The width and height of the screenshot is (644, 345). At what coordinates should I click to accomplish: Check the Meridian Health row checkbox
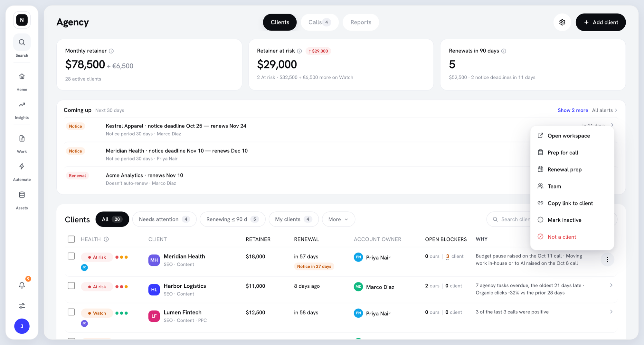(71, 256)
